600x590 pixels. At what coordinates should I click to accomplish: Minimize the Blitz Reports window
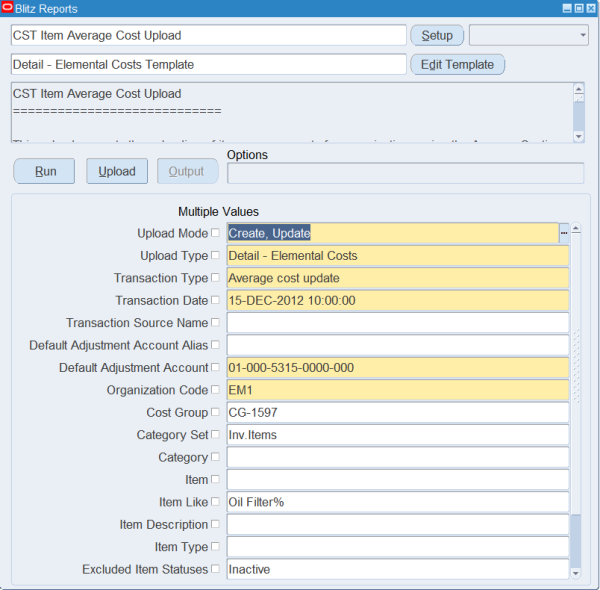point(567,8)
